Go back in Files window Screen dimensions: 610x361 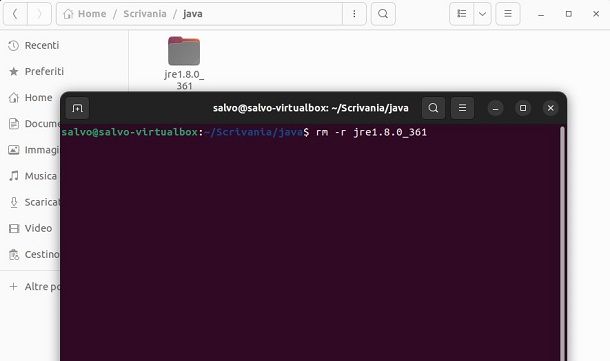(x=16, y=14)
